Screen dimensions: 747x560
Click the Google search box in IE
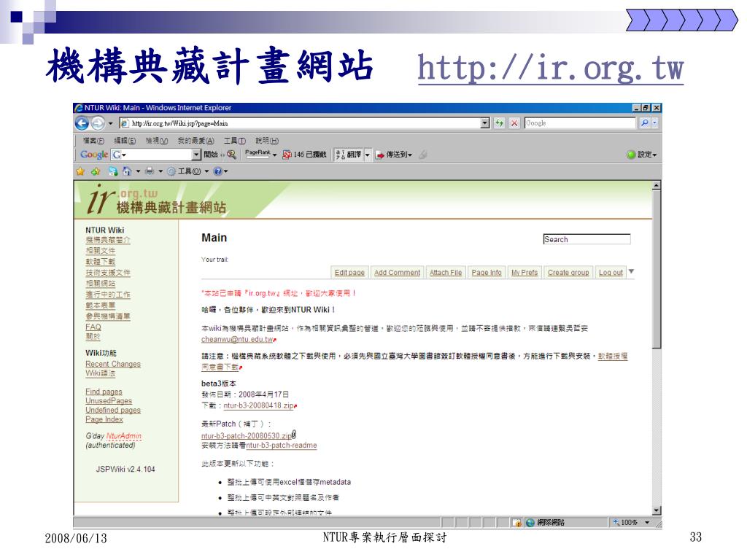579,122
